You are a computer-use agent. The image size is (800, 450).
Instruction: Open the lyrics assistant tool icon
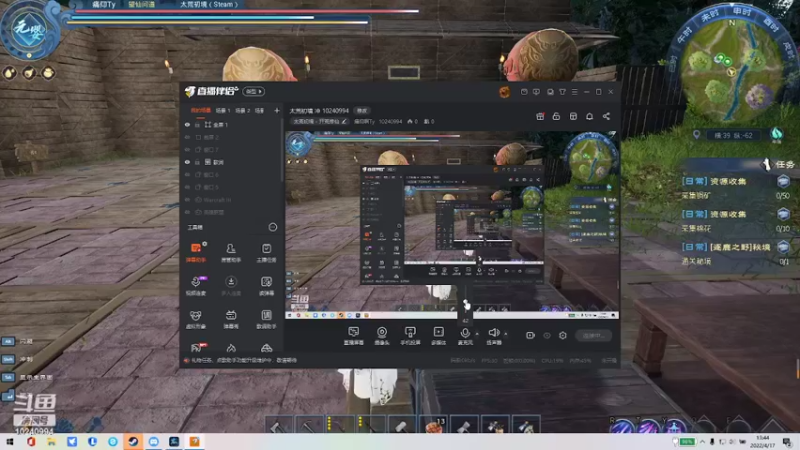tap(266, 319)
